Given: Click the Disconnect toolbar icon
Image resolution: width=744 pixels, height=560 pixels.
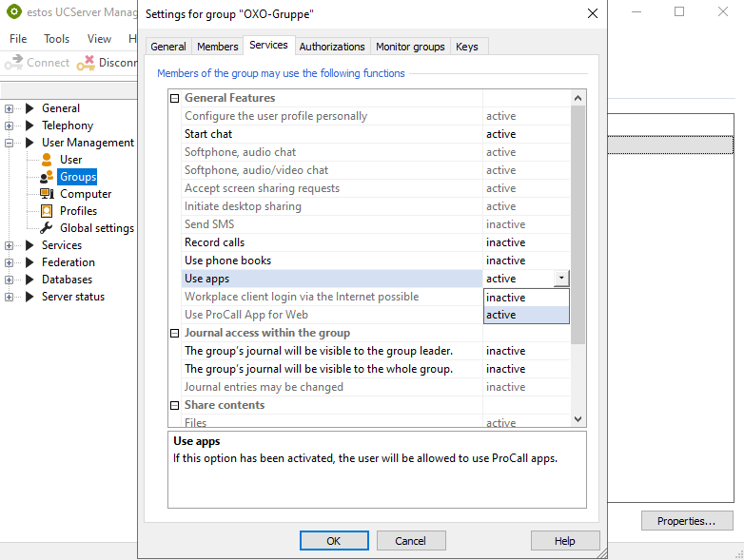Looking at the screenshot, I should click(x=86, y=63).
